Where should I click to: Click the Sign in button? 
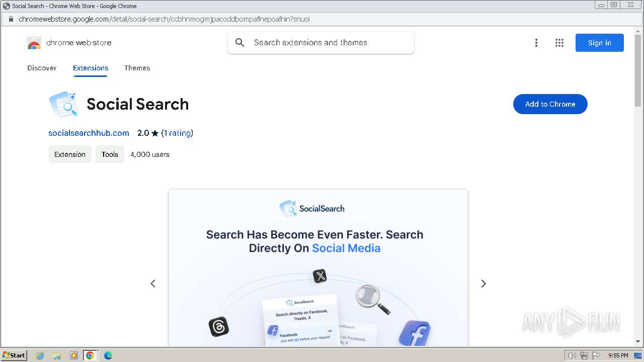coord(600,43)
